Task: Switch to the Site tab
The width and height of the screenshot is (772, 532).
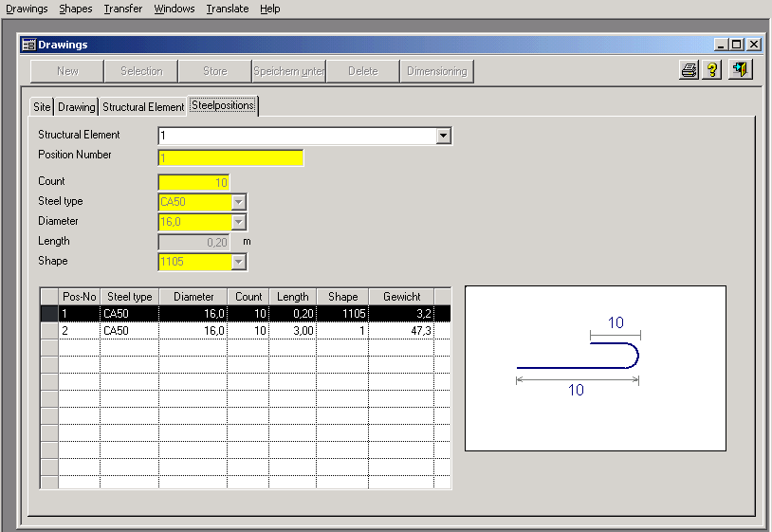Action: pos(42,107)
